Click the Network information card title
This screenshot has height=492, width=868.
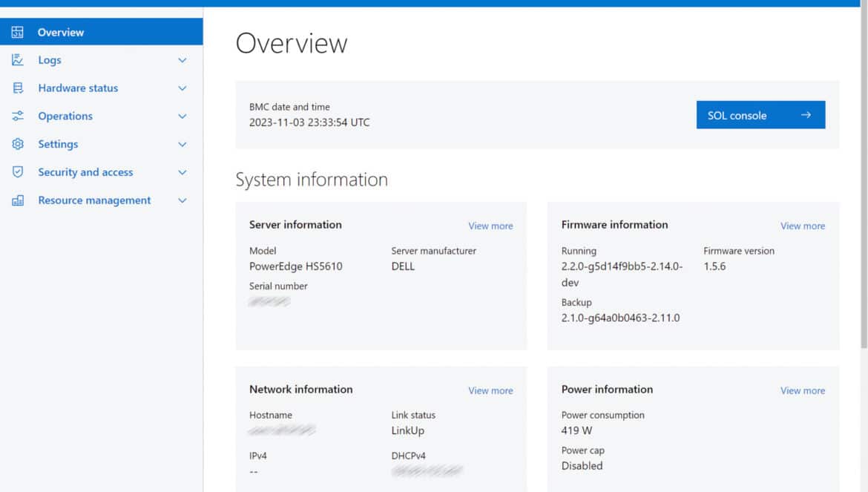(300, 389)
